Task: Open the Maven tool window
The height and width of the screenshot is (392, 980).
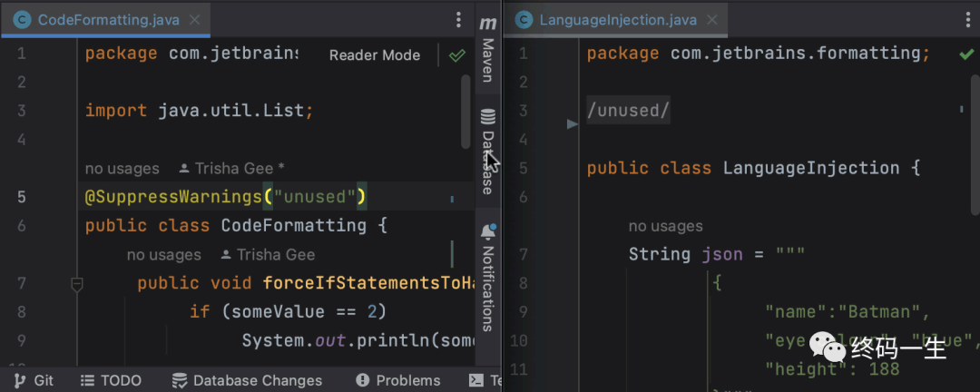Action: (488, 51)
